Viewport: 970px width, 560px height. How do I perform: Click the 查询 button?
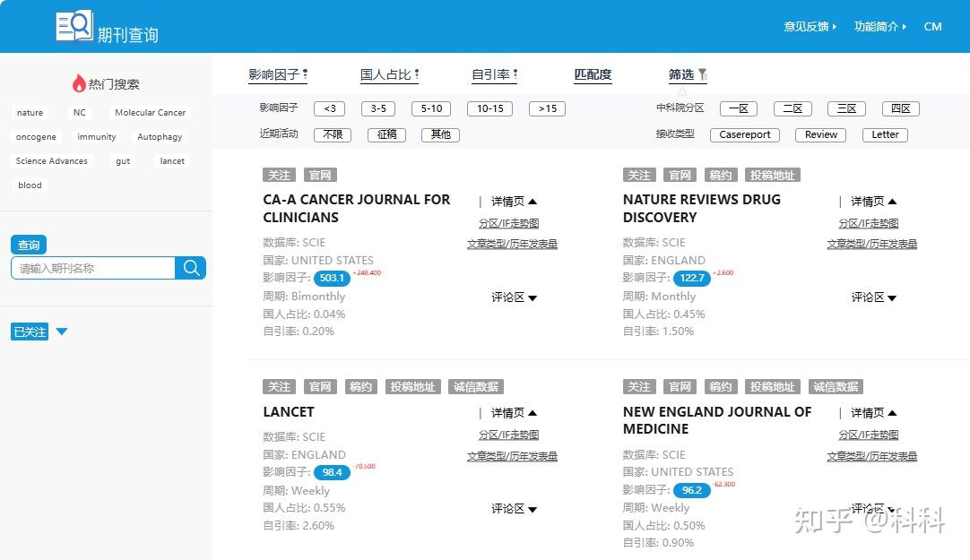pos(29,245)
